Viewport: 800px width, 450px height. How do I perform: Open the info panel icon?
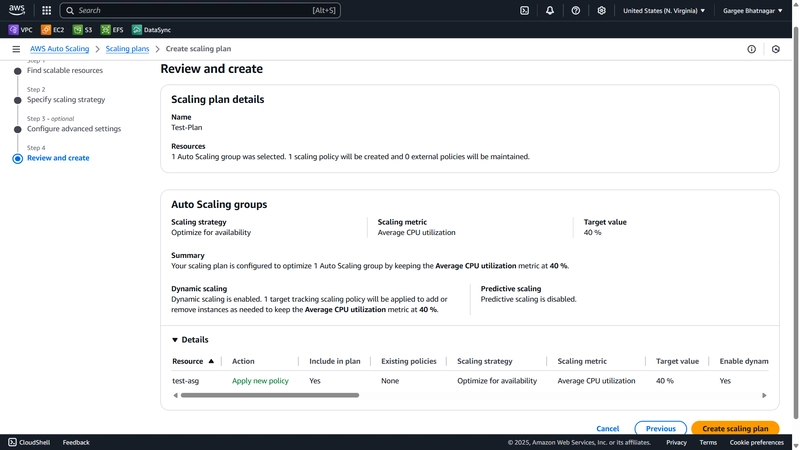(752, 49)
